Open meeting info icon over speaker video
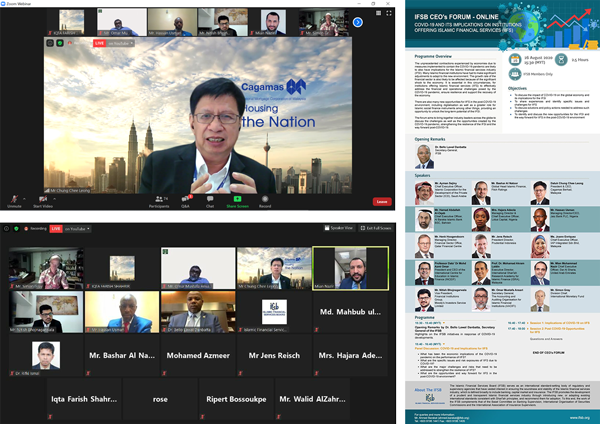600x424 pixels. (50, 43)
